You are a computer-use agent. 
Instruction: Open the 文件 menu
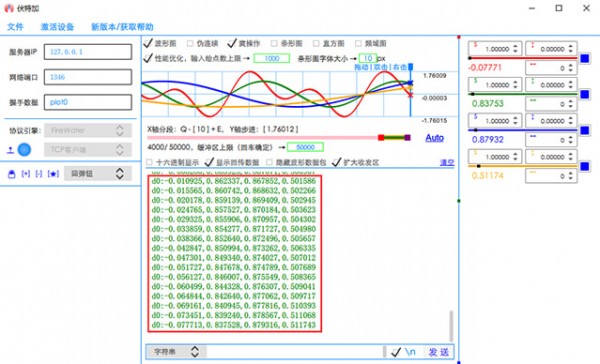coord(15,27)
